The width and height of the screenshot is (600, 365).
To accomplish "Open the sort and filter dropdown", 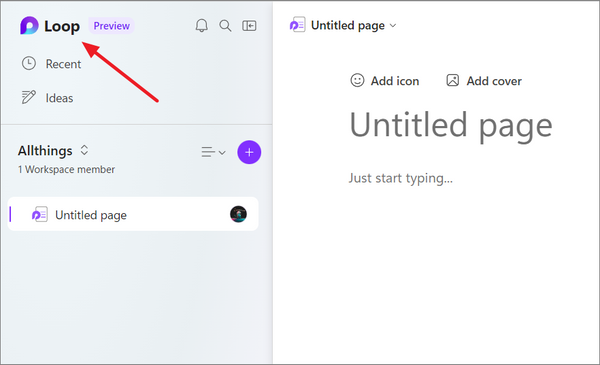I will [214, 152].
